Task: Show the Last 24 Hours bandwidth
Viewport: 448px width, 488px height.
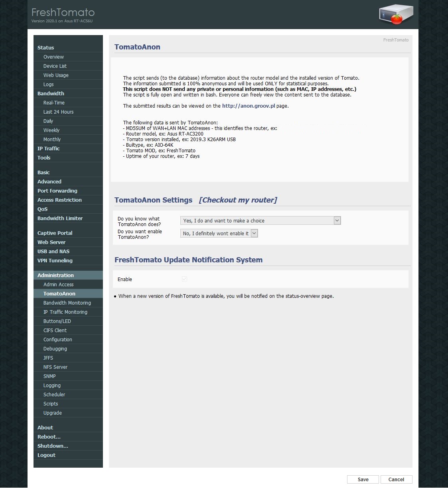Action: [x=68, y=112]
